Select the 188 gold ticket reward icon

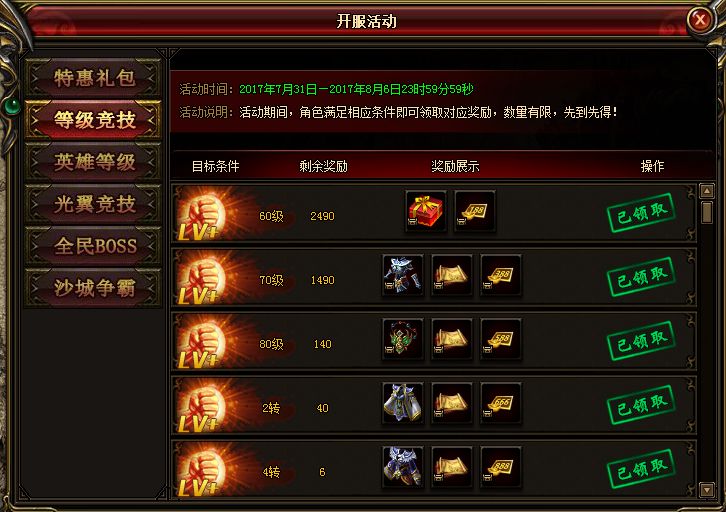[475, 211]
